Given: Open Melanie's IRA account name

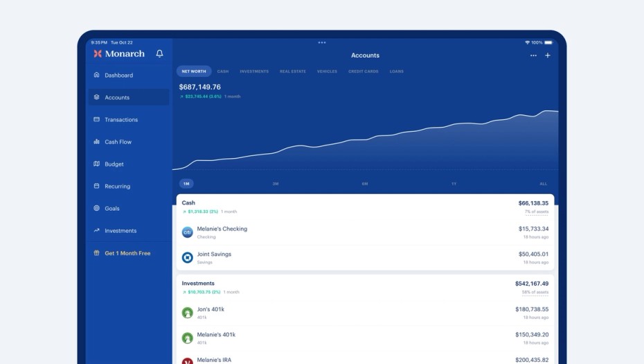Looking at the screenshot, I should pyautogui.click(x=214, y=360).
